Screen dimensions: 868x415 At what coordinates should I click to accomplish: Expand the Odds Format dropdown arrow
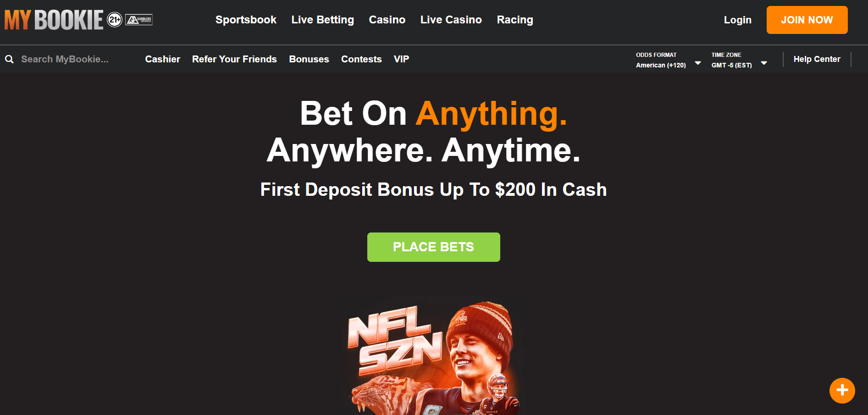pos(698,63)
